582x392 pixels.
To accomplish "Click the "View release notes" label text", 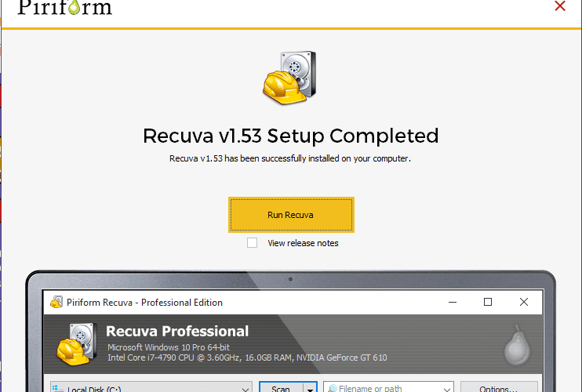I will pyautogui.click(x=303, y=243).
